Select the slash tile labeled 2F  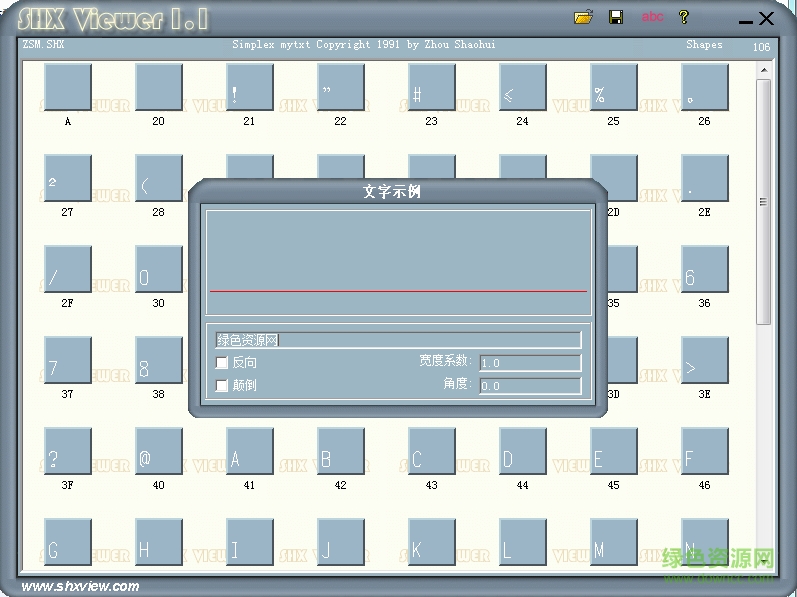coord(68,269)
